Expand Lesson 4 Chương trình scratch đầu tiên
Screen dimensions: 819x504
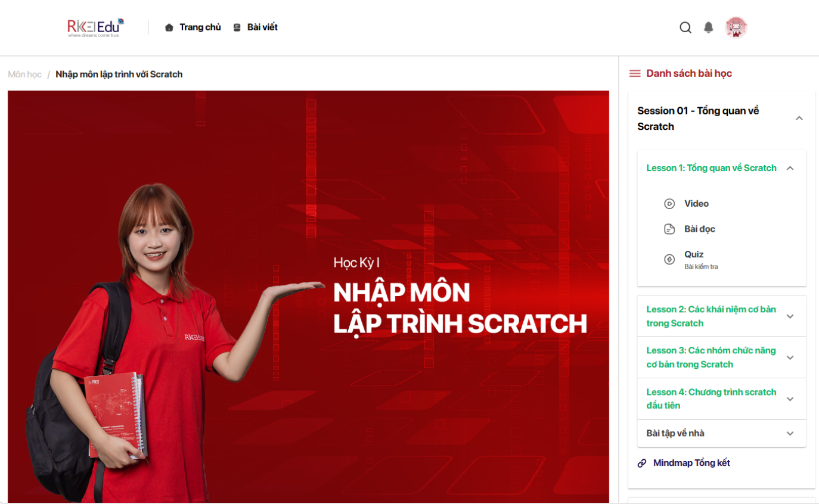tap(790, 399)
